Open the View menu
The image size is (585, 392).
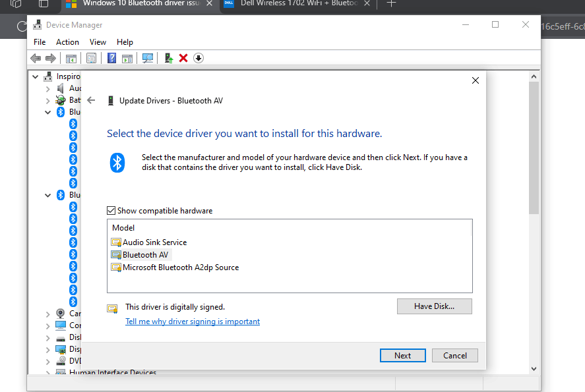(98, 42)
